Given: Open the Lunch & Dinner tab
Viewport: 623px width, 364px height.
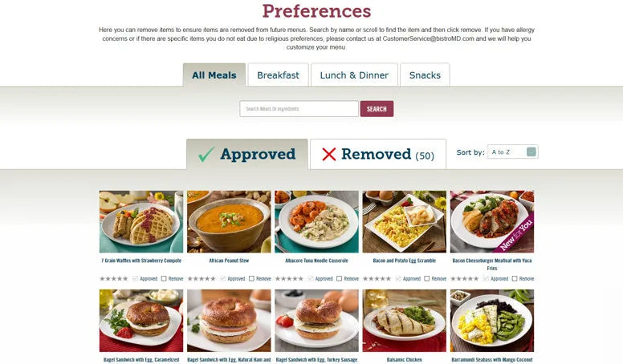Looking at the screenshot, I should (354, 75).
